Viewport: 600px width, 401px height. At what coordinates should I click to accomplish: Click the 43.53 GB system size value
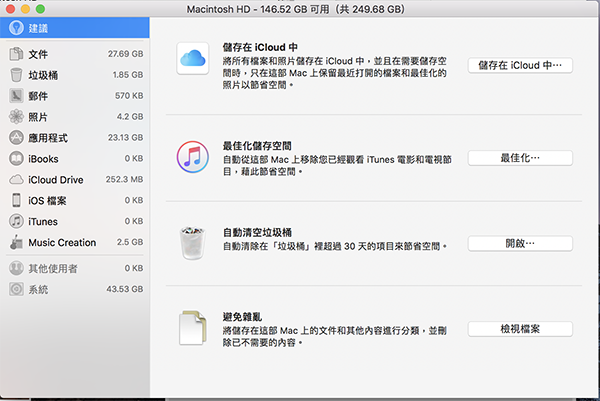pyautogui.click(x=125, y=289)
